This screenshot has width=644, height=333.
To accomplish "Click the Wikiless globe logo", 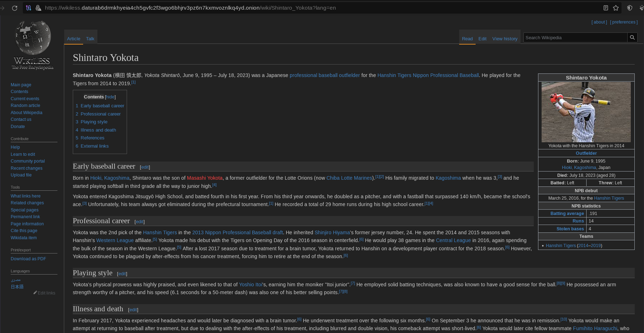I will [32, 45].
